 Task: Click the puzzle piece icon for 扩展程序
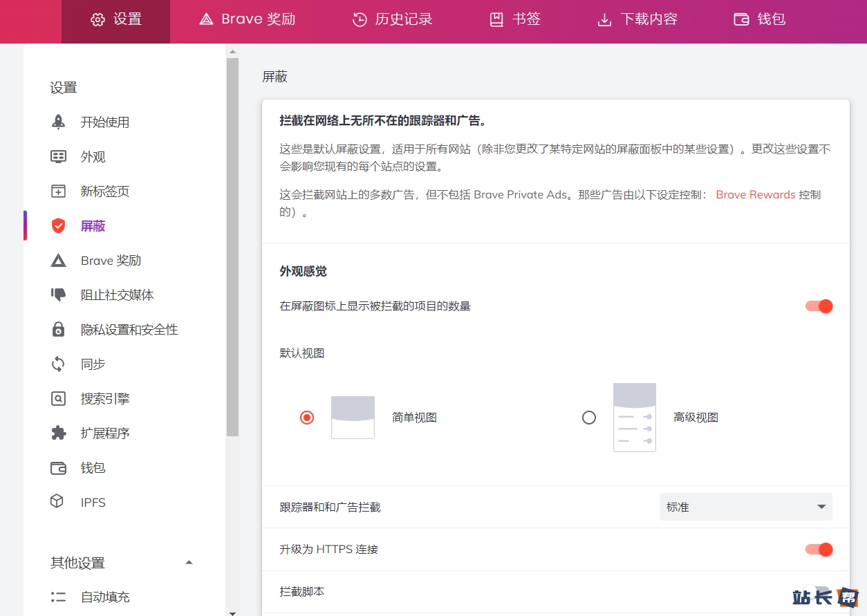pos(59,433)
